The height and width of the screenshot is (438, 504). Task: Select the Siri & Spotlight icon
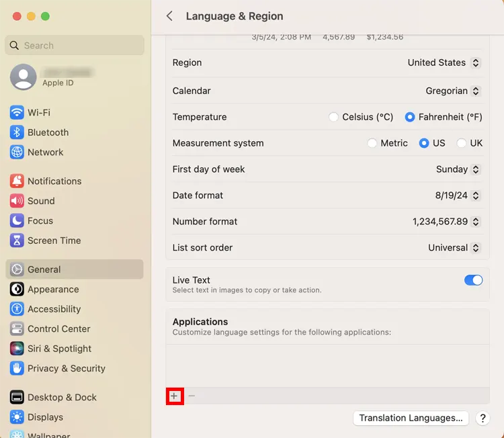click(17, 349)
